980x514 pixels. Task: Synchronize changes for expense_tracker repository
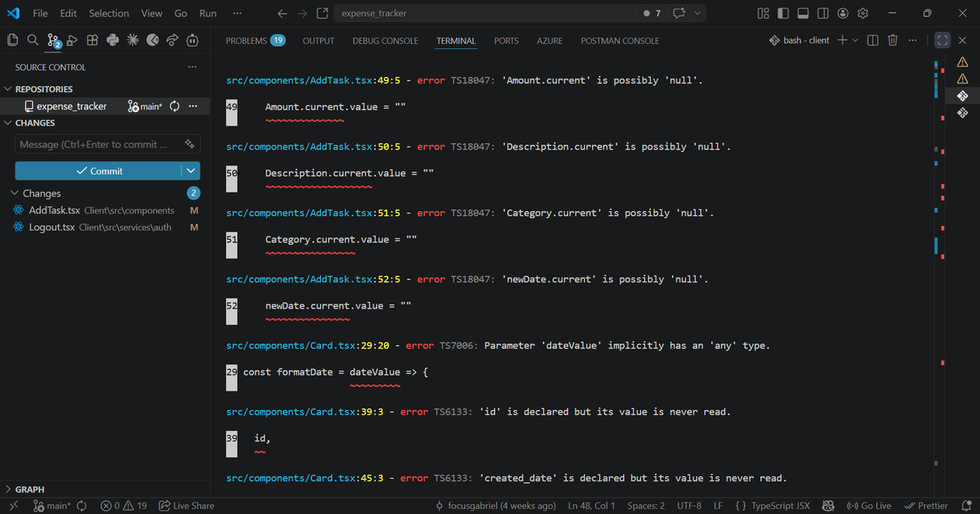click(174, 106)
